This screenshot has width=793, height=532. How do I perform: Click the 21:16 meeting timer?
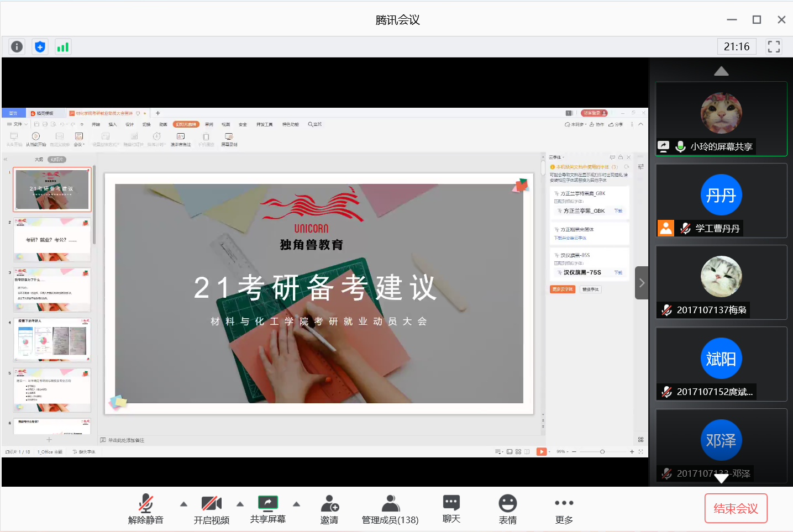coord(737,47)
